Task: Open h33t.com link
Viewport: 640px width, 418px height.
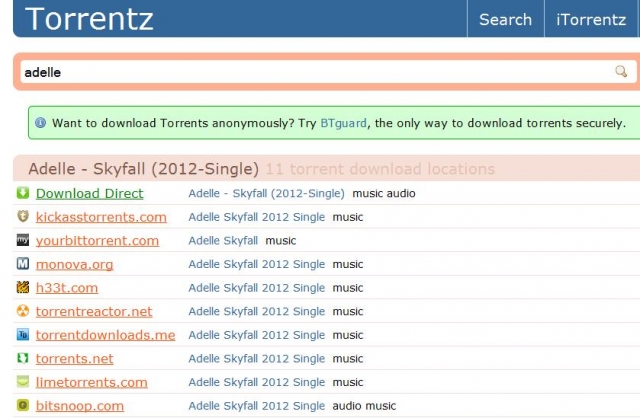Action: (67, 288)
